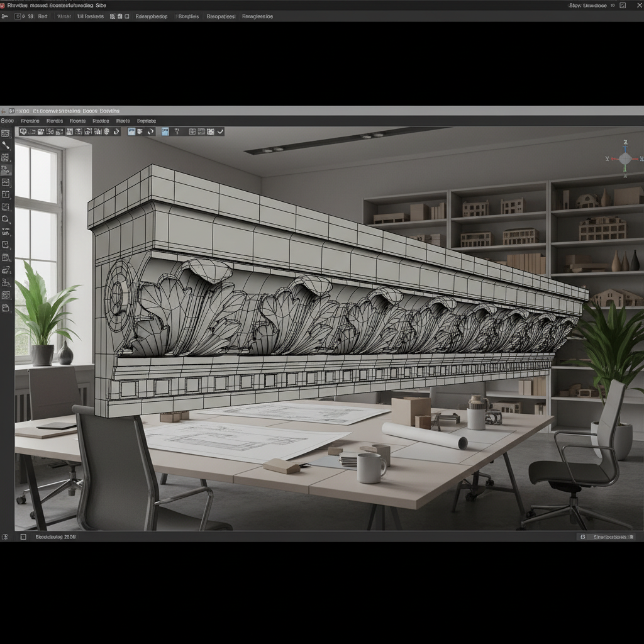Select the circular lasso tool in left sidebar
Screen dimensions: 644x644
click(x=5, y=219)
